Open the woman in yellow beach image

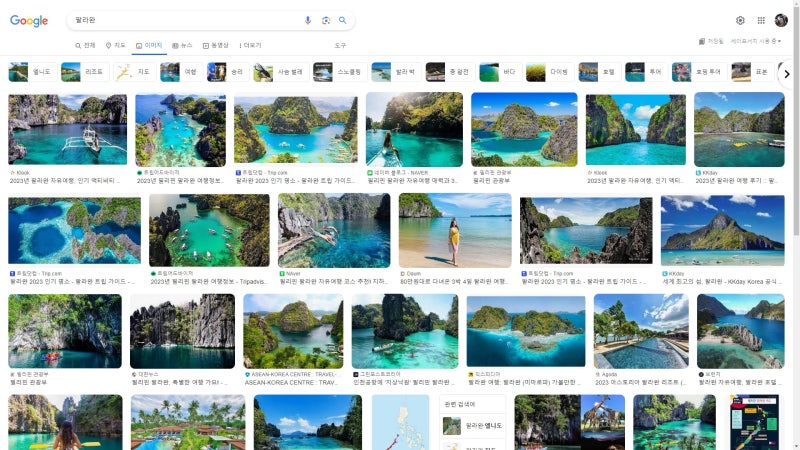click(455, 230)
